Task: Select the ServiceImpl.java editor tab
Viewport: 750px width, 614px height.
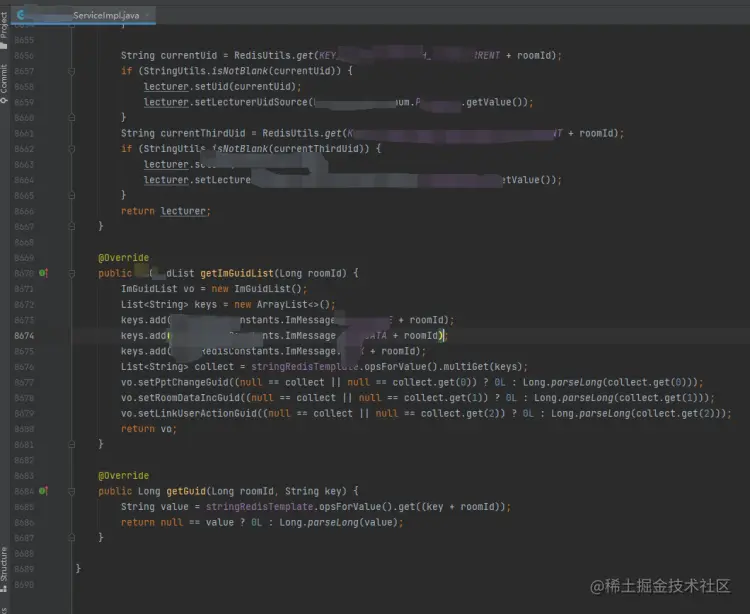Action: click(x=84, y=15)
